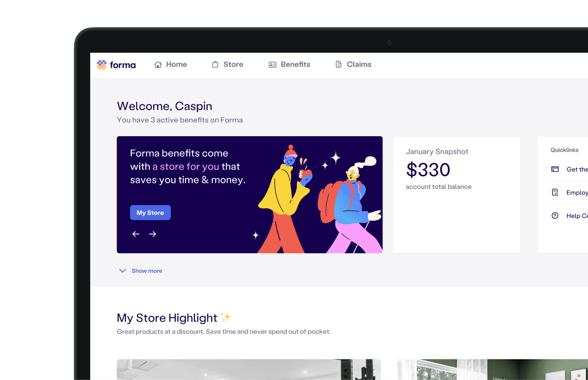Open the Store tab
Screen dimensions: 588x380
click(x=227, y=64)
